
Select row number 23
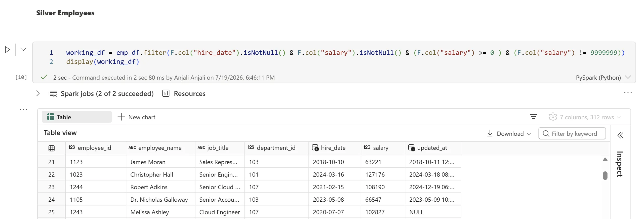click(52, 187)
